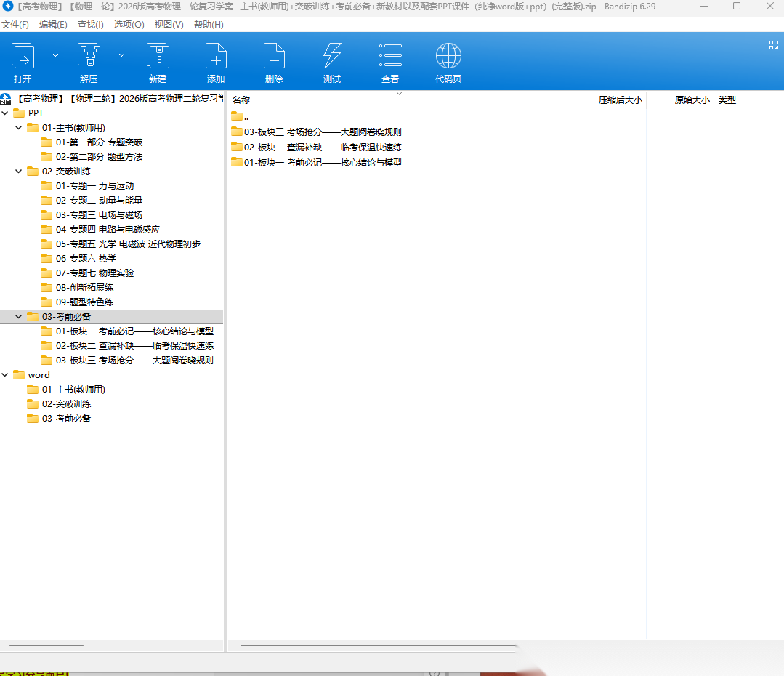Collapse the word folder in tree
This screenshot has height=676, width=784.
click(5, 375)
